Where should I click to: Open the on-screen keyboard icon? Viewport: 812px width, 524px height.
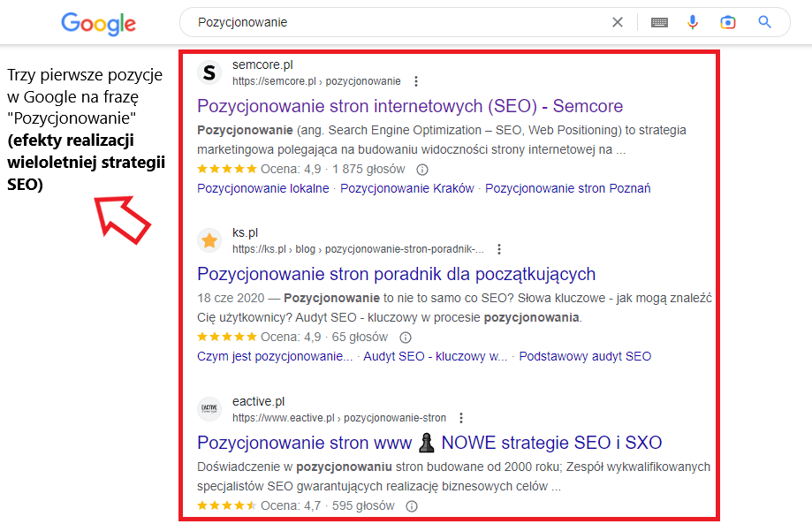point(659,22)
